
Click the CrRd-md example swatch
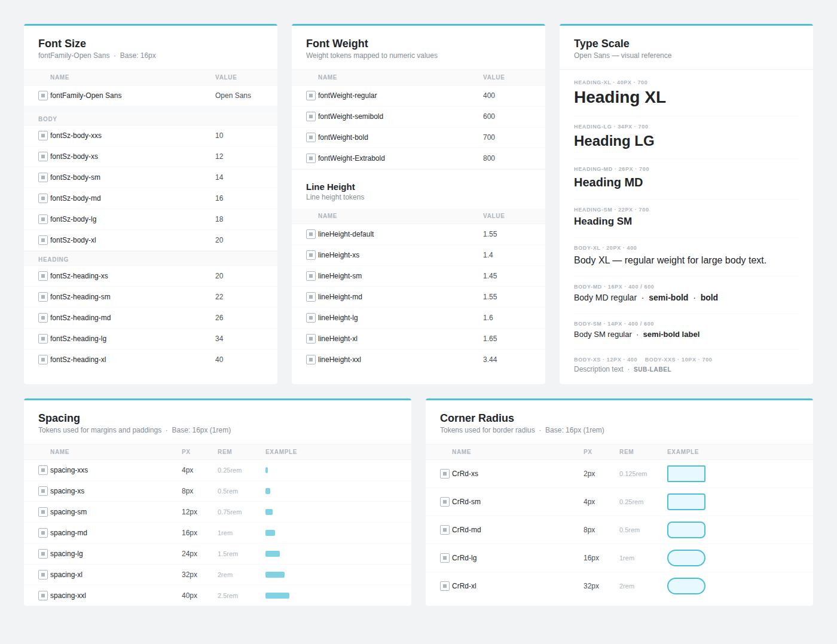[686, 530]
